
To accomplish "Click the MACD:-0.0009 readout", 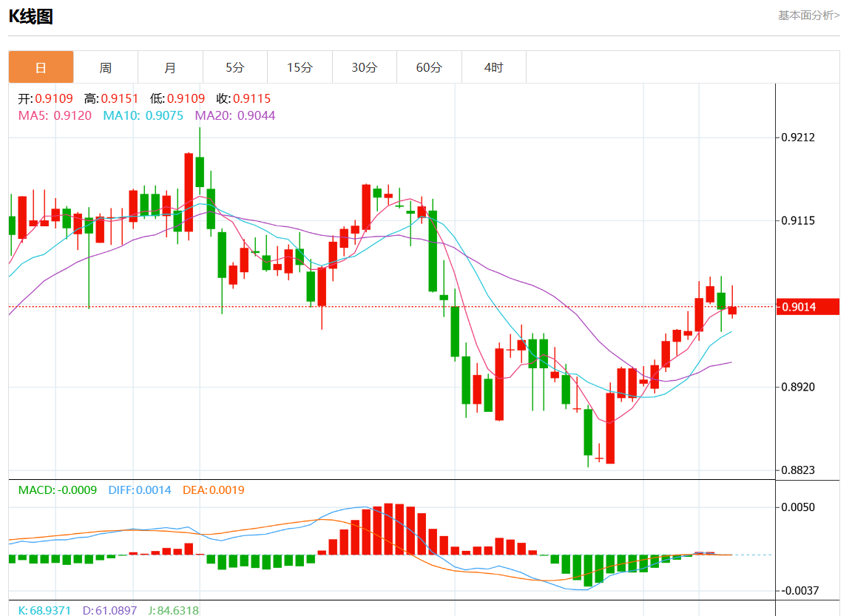I will tap(58, 490).
